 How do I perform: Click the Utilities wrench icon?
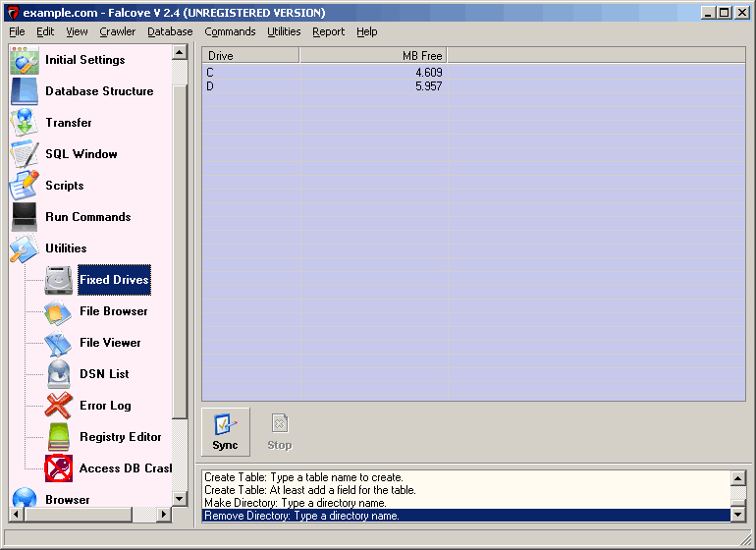point(25,247)
